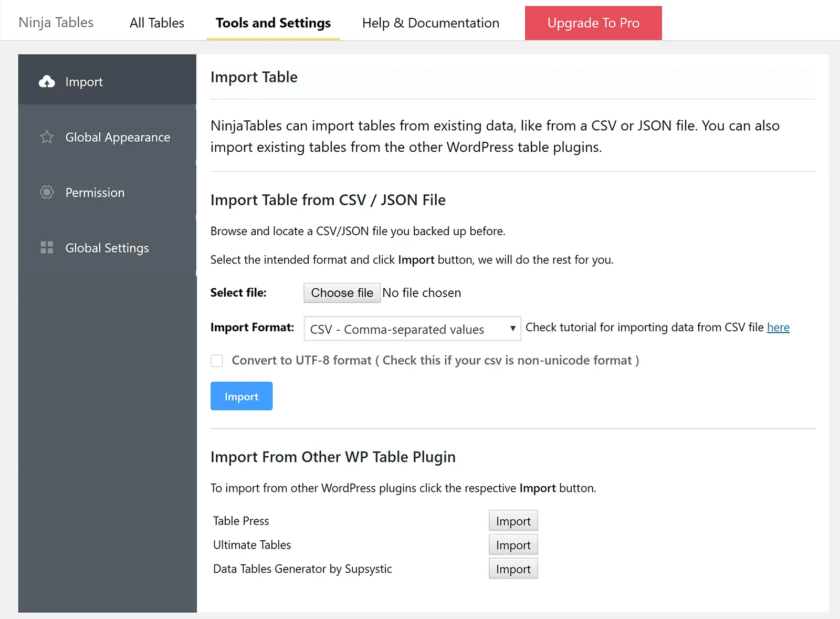
Task: Import tables from Table Press
Action: pyautogui.click(x=513, y=521)
